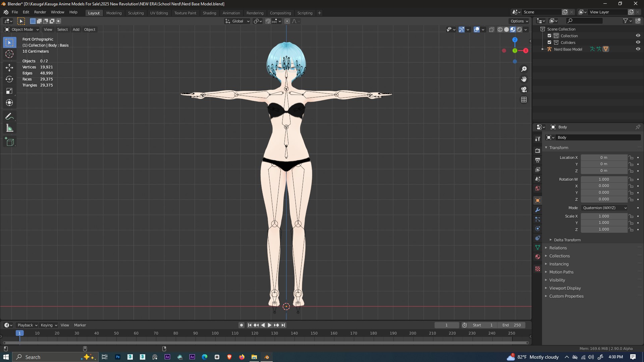Open the Keying dropdown in timeline
Viewport: 644px width, 362px height.
click(x=49, y=325)
